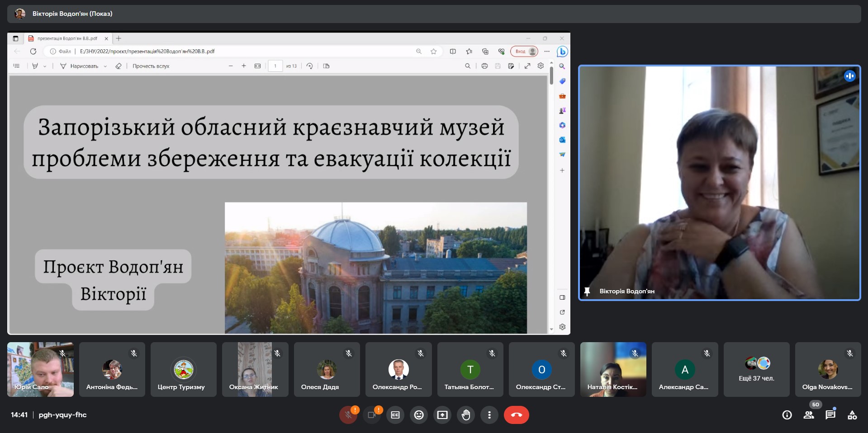Click the Прочесть вслух button
The width and height of the screenshot is (868, 433).
151,66
